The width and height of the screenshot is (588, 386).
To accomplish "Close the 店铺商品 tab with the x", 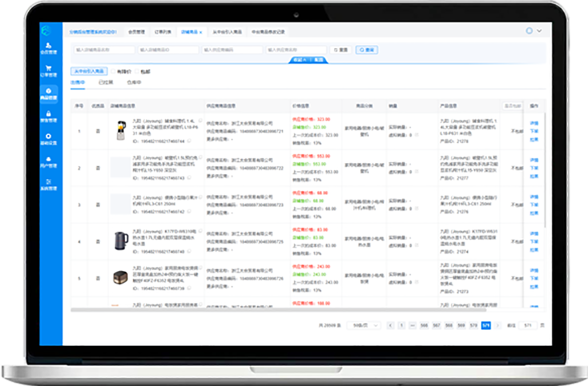I will point(201,32).
